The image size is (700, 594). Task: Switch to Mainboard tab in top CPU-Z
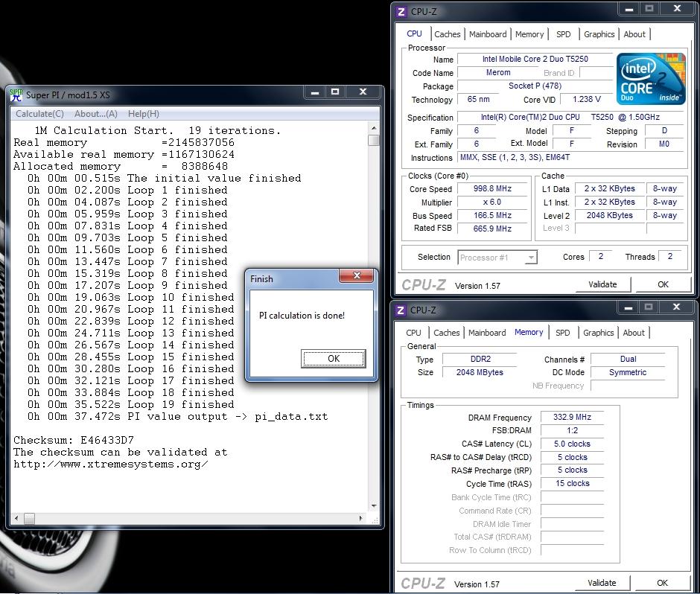click(488, 34)
